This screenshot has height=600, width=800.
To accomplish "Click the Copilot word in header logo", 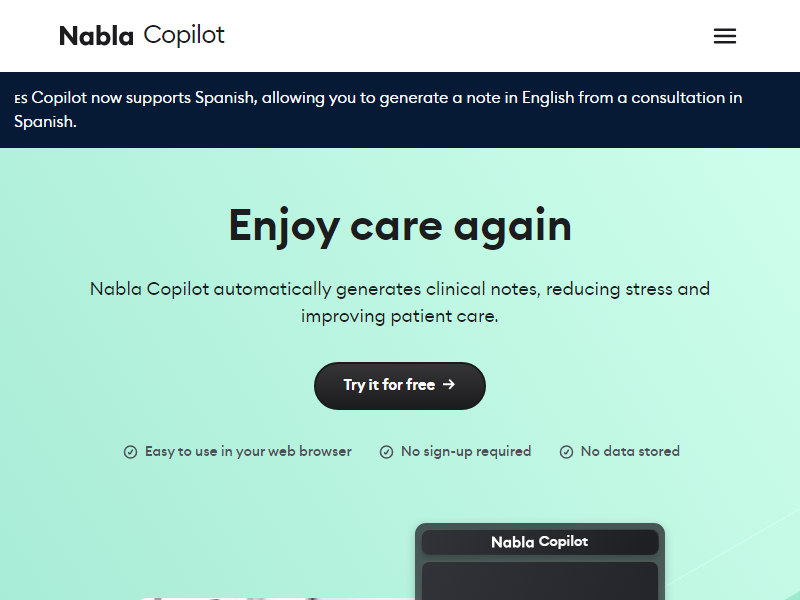I will (x=184, y=35).
